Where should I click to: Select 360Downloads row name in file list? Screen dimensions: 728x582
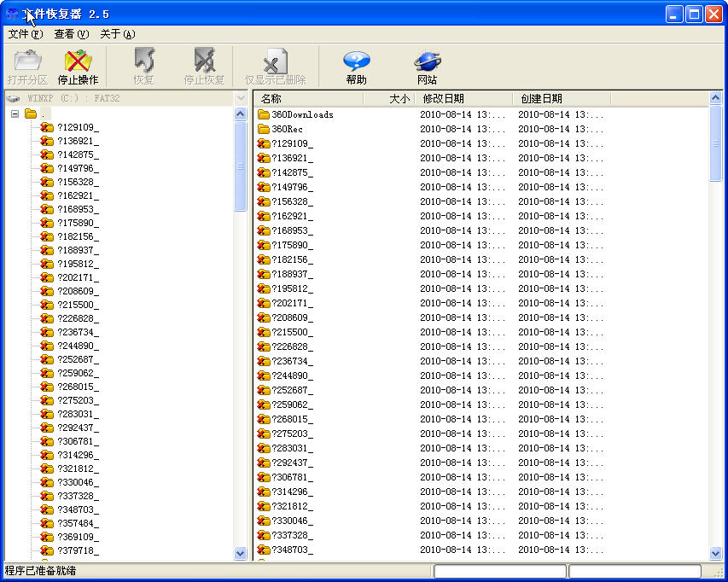(302, 114)
